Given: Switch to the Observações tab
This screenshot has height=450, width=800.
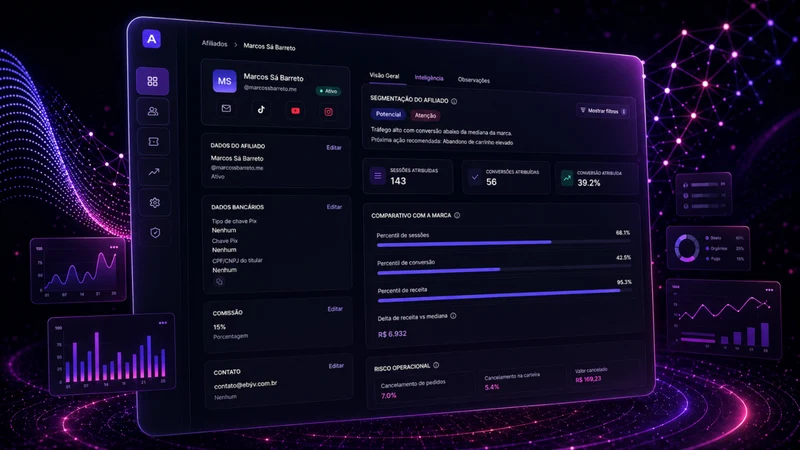Looking at the screenshot, I should pos(473,80).
